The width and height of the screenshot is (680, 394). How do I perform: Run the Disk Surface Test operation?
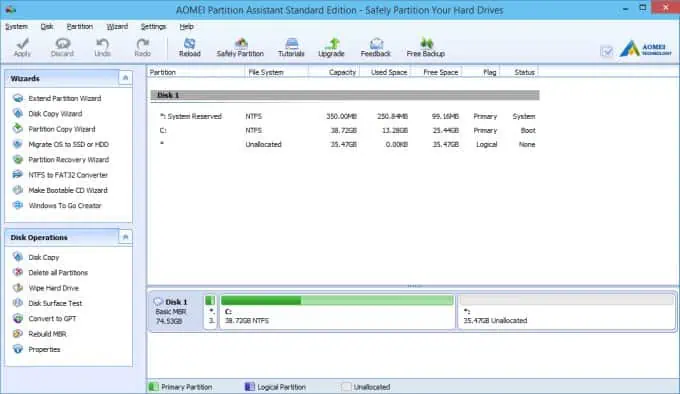(55, 303)
